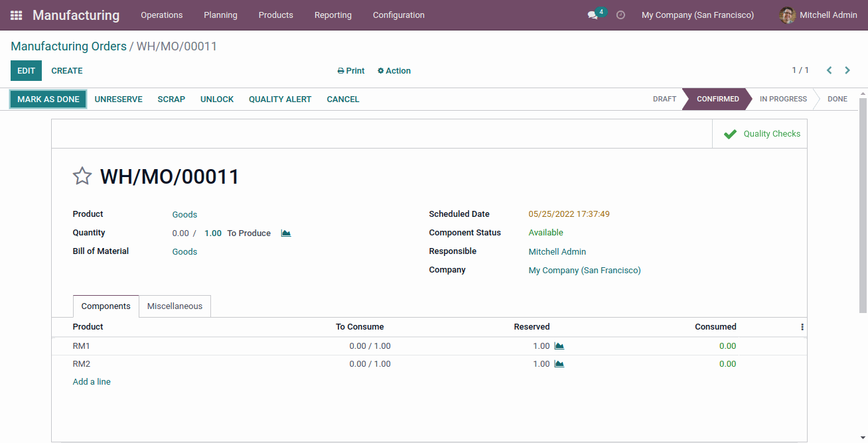Open the Mitchell Admin responsible link
Image resolution: width=868 pixels, height=443 pixels.
[x=557, y=252]
